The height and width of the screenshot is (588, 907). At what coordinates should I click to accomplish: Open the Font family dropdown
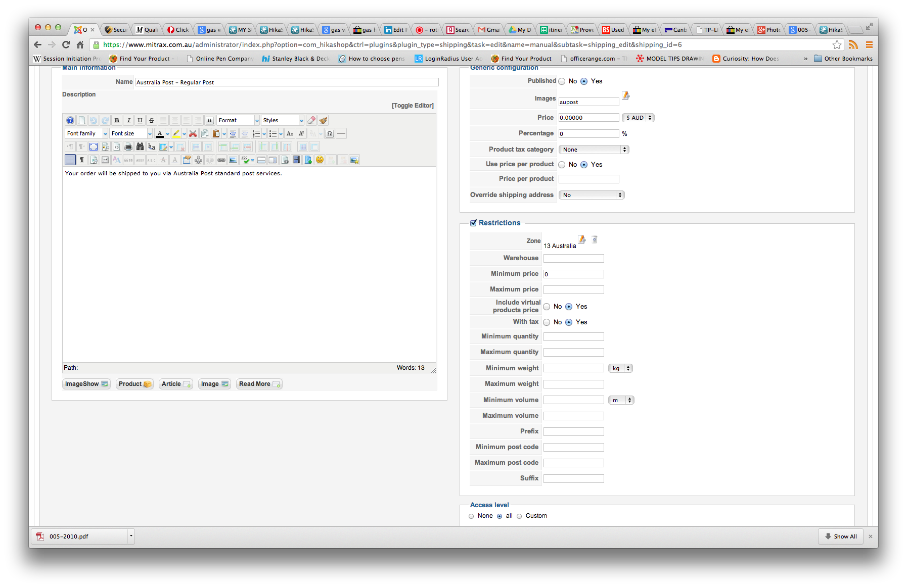86,133
